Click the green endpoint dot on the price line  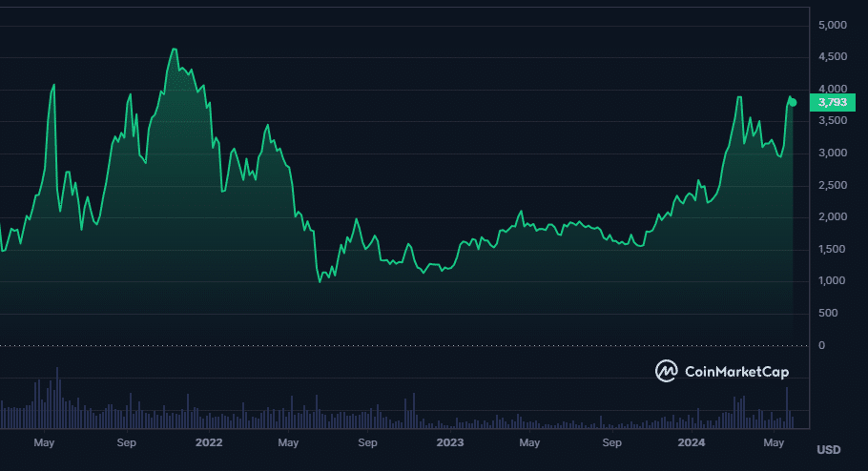[793, 102]
